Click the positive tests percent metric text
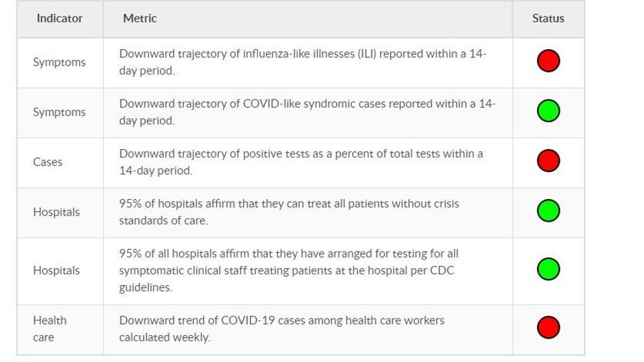The height and width of the screenshot is (362, 644). 301,162
